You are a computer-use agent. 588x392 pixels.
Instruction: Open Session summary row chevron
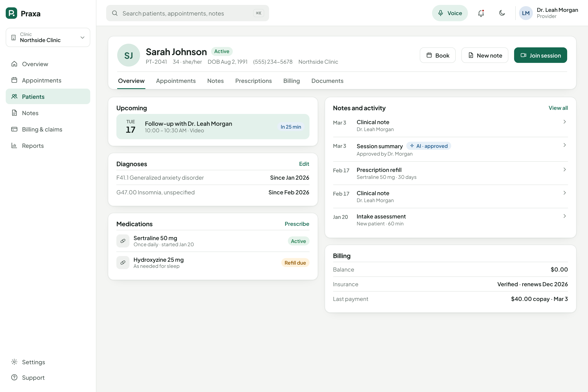pos(565,145)
